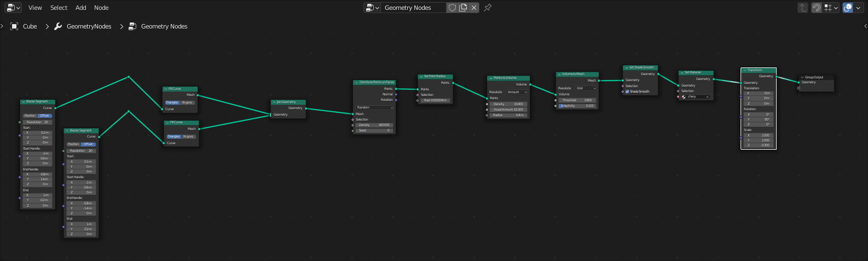Collapse the second Bezier Segment node
This screenshot has width=868, height=261.
[67, 130]
